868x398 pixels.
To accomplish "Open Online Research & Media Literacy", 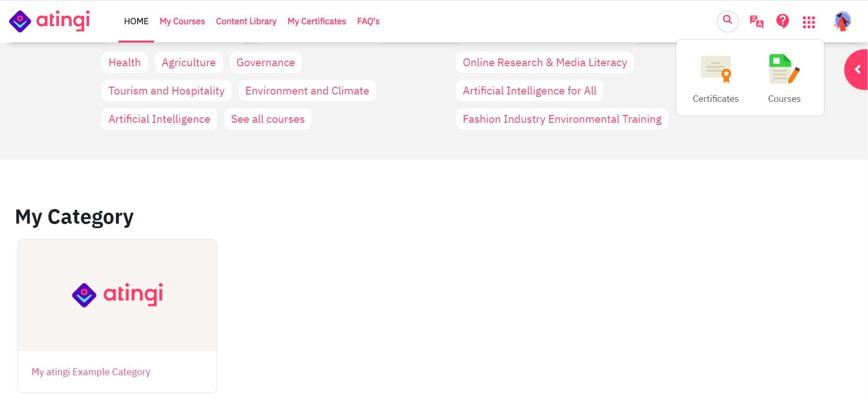I will click(545, 63).
